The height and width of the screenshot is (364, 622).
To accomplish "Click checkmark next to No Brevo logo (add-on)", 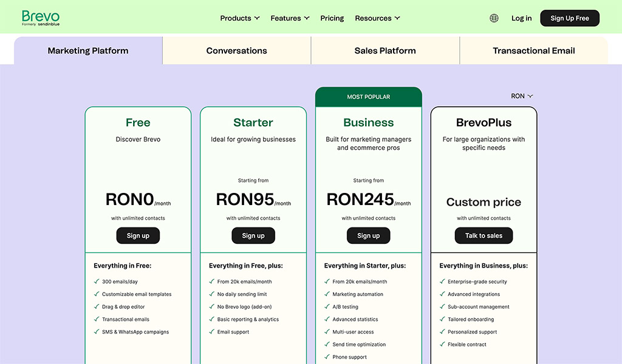I will pos(212,307).
